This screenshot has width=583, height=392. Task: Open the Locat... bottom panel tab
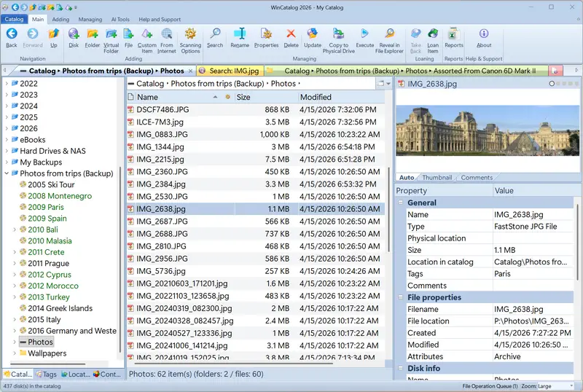pos(76,374)
